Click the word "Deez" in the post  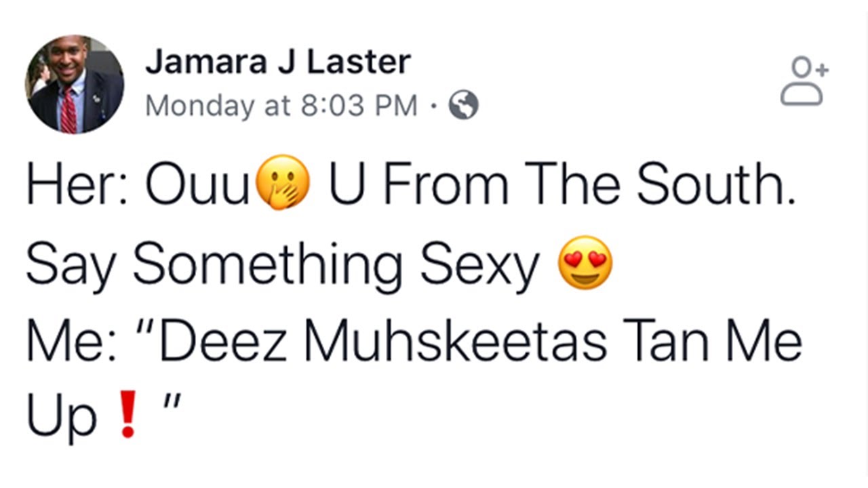pos(224,340)
